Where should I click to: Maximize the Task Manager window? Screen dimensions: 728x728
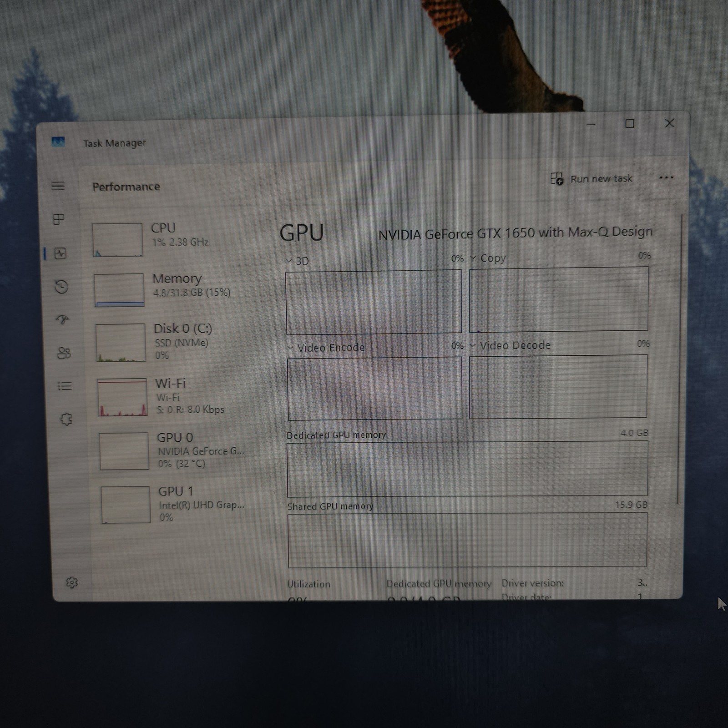(630, 124)
